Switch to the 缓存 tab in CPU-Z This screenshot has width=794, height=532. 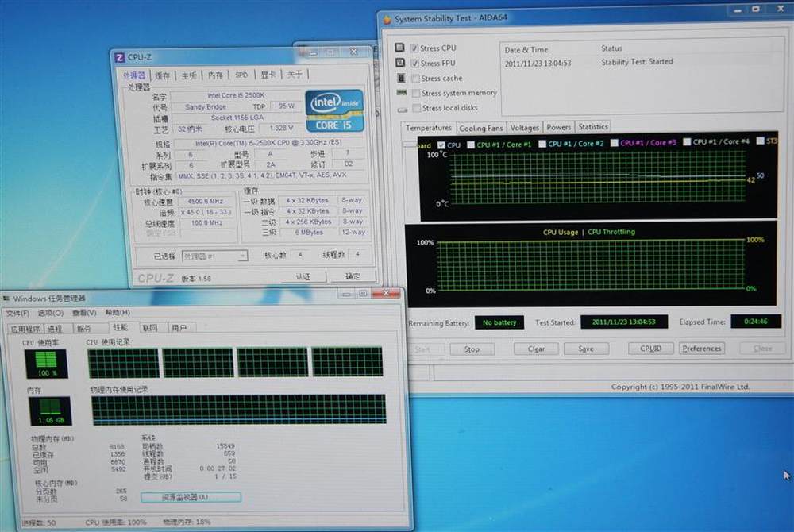tap(163, 75)
